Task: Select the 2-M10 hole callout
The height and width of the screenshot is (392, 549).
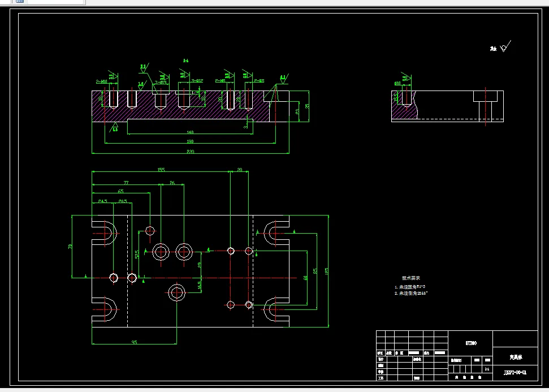Action: coord(102,81)
